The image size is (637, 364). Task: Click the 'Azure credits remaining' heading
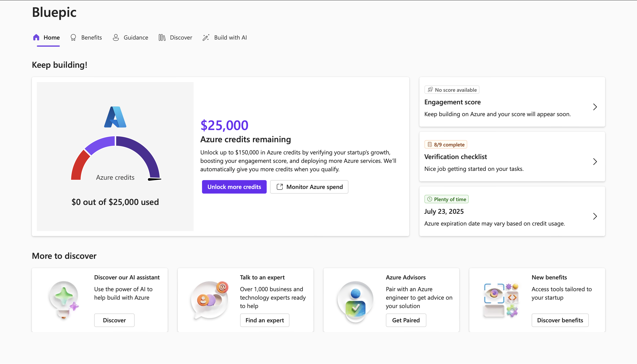point(246,139)
